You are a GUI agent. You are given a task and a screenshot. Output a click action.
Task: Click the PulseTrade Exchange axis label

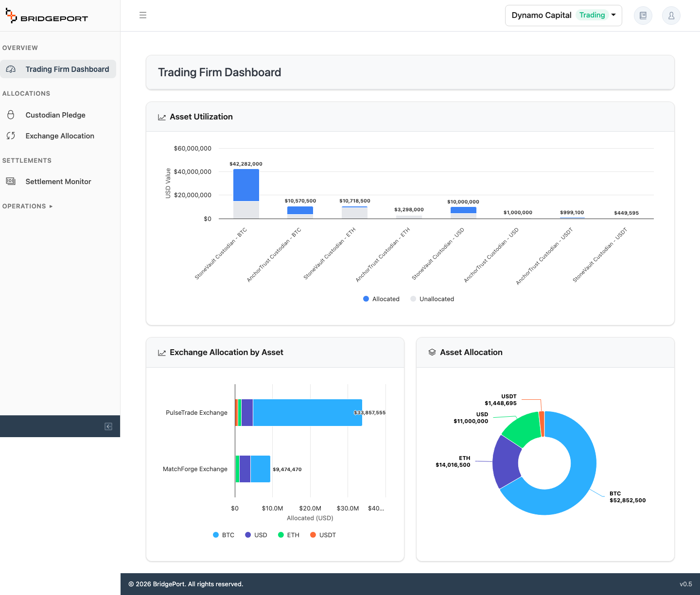click(x=196, y=413)
